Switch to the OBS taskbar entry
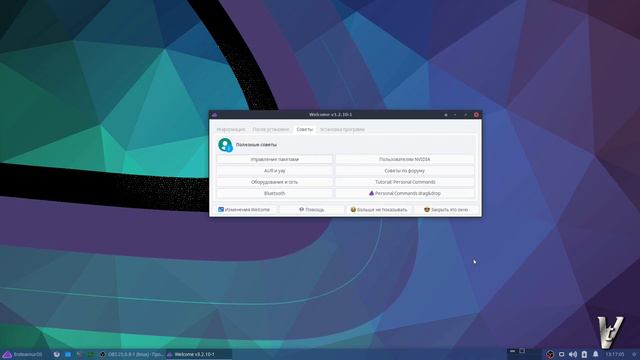 [131, 354]
